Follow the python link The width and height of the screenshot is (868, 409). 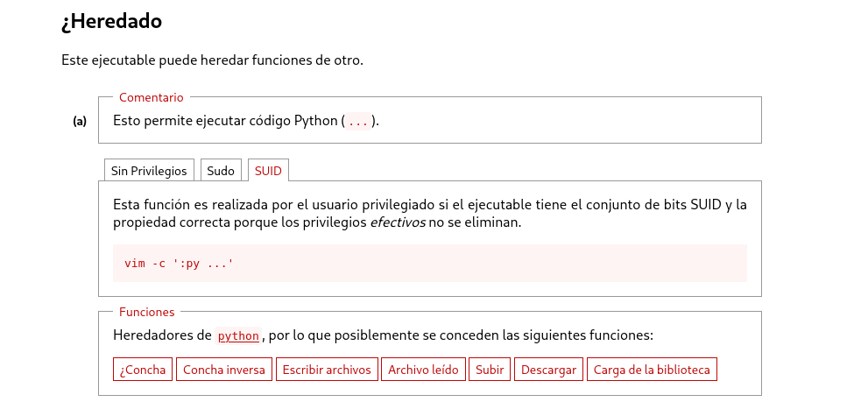point(238,336)
